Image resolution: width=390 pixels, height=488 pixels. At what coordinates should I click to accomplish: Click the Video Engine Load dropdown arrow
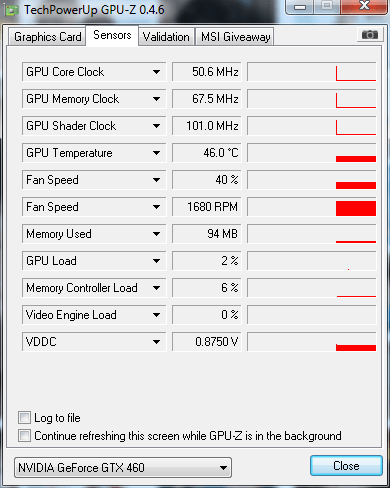pyautogui.click(x=156, y=315)
